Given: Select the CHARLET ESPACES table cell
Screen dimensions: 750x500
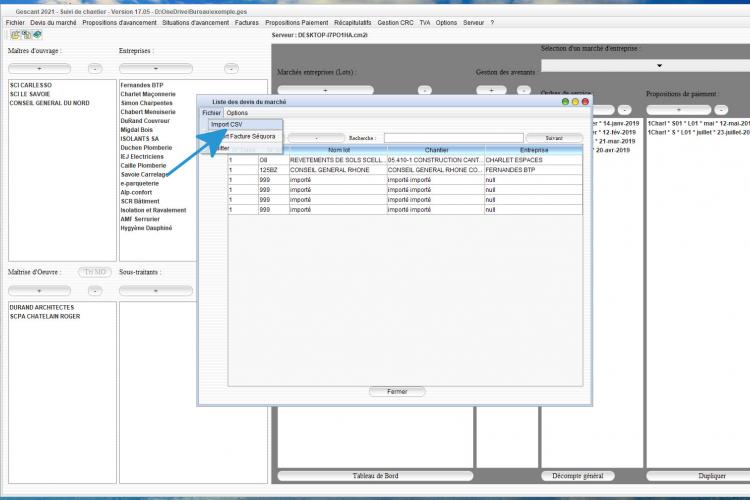Looking at the screenshot, I should coord(534,160).
